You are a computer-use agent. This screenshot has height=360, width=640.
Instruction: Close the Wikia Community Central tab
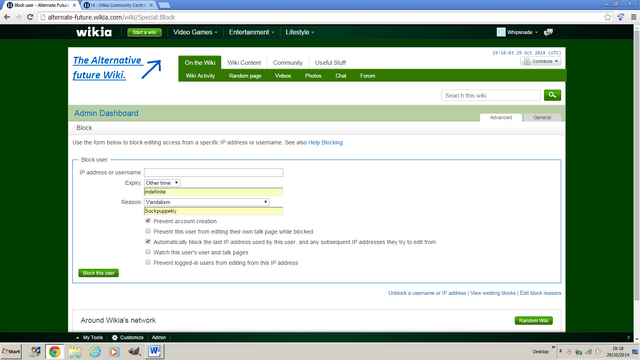point(151,5)
